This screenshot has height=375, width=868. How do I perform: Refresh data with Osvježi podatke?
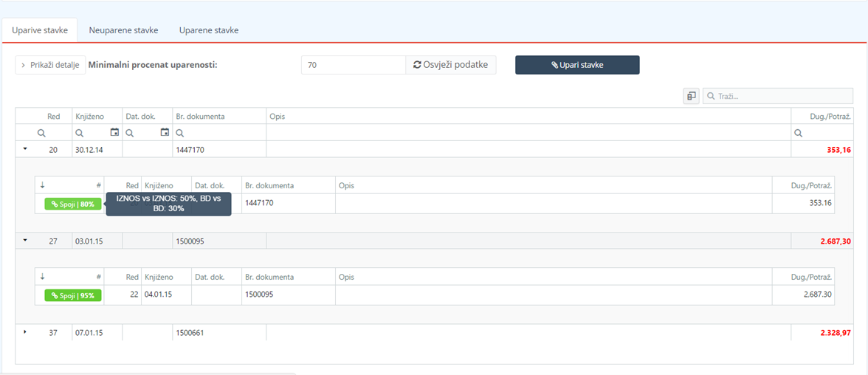pyautogui.click(x=450, y=65)
